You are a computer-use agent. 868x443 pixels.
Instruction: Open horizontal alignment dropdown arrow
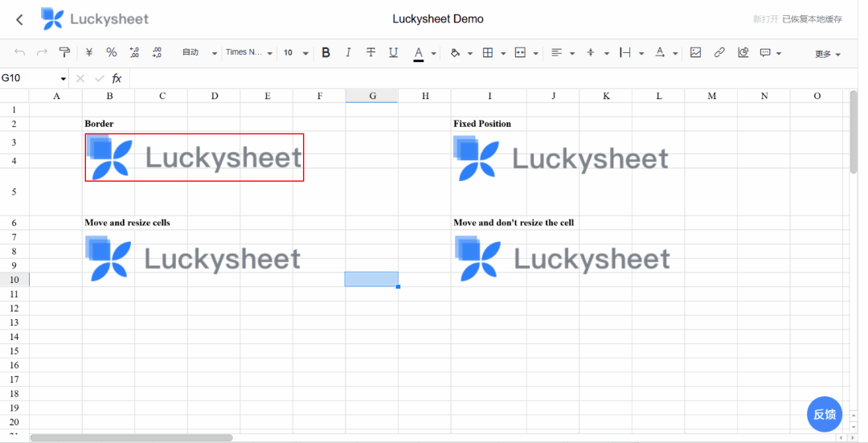tap(572, 54)
